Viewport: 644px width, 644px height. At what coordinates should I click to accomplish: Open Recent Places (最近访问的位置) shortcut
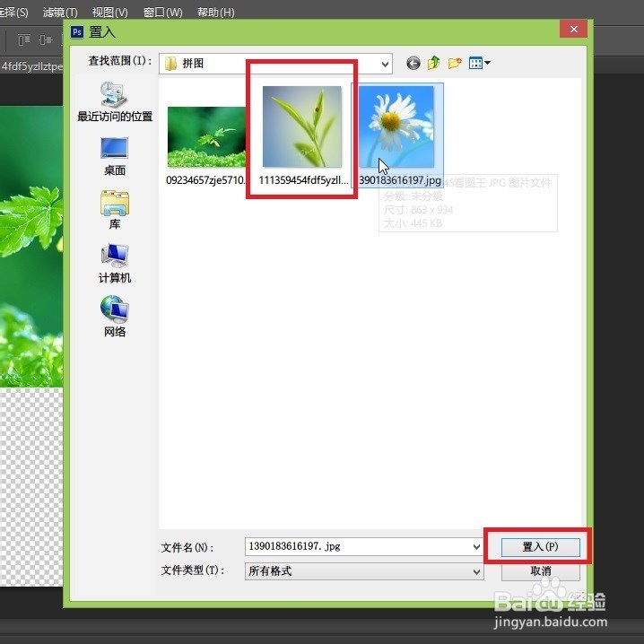[115, 102]
